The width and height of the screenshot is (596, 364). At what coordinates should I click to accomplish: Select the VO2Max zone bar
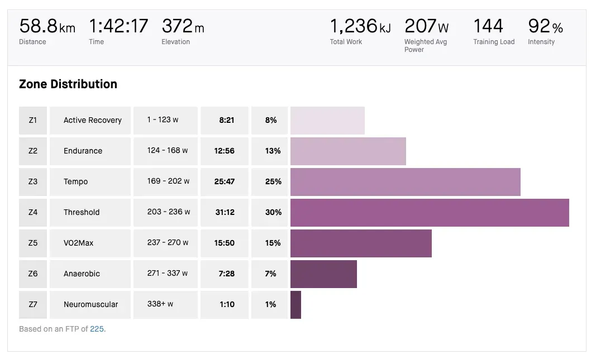click(361, 243)
